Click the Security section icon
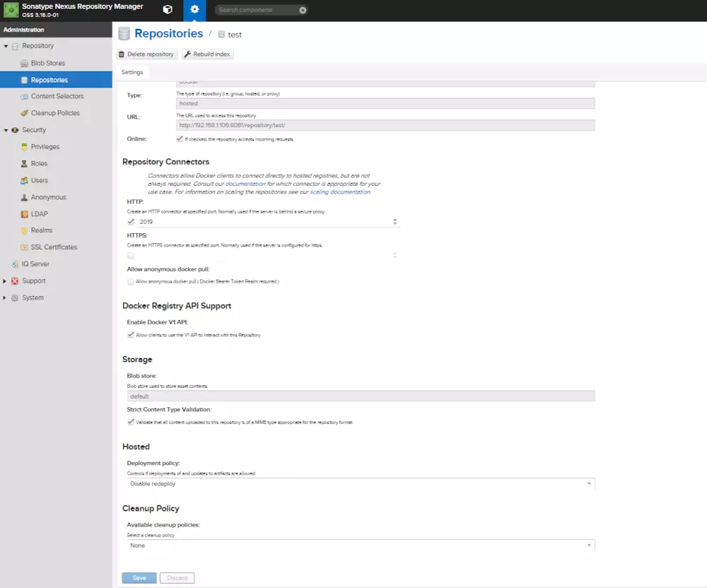Screen dimensions: 707x588 tap(15, 130)
